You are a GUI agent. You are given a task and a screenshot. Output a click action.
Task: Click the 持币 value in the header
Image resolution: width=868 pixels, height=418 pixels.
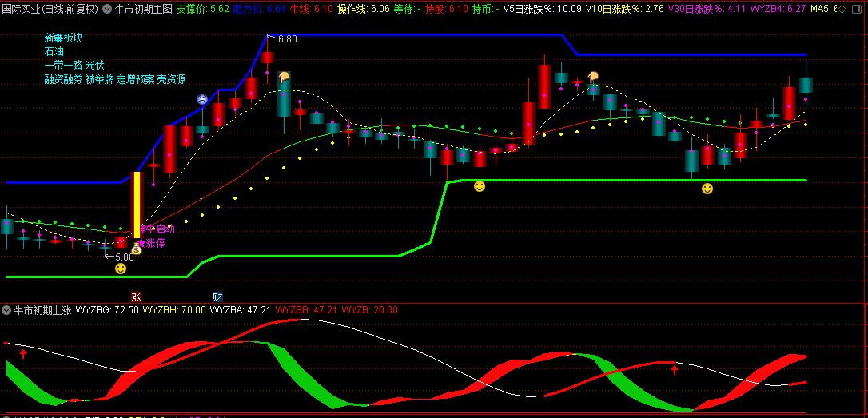(486, 9)
